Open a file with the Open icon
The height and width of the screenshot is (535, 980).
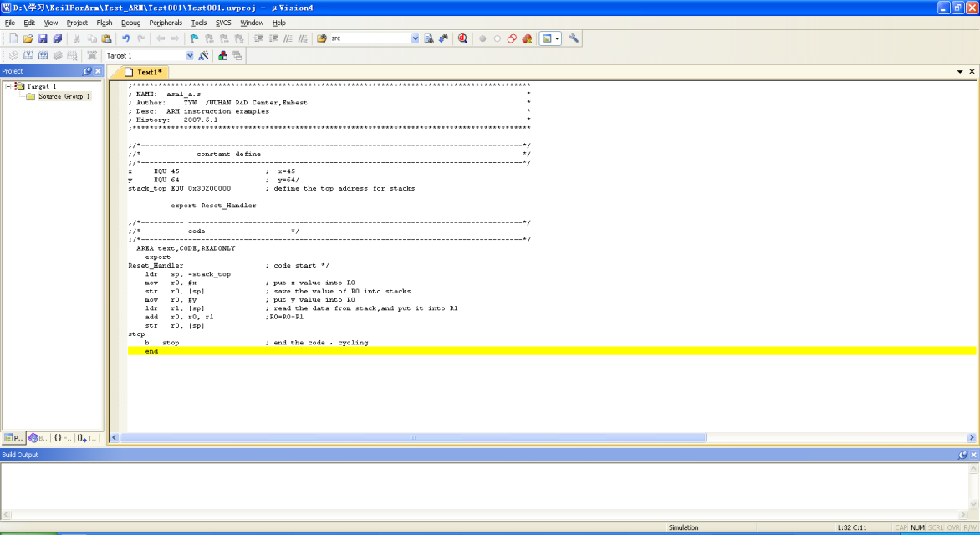[x=28, y=38]
